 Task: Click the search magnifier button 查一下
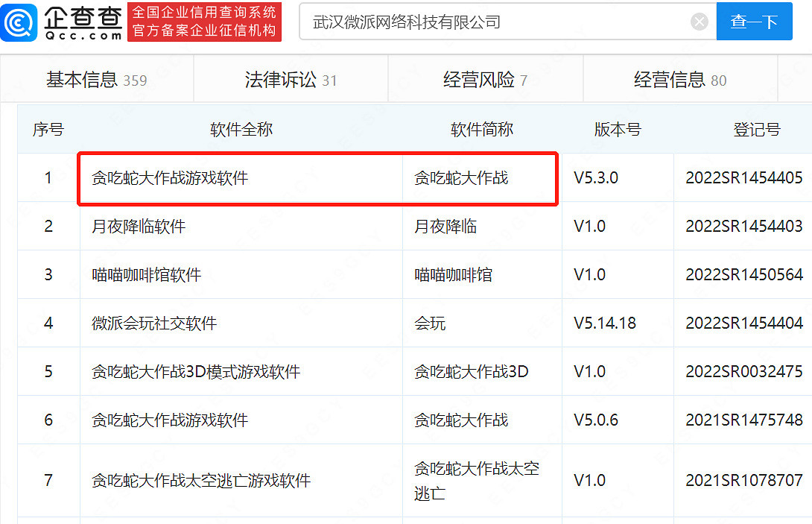[754, 22]
